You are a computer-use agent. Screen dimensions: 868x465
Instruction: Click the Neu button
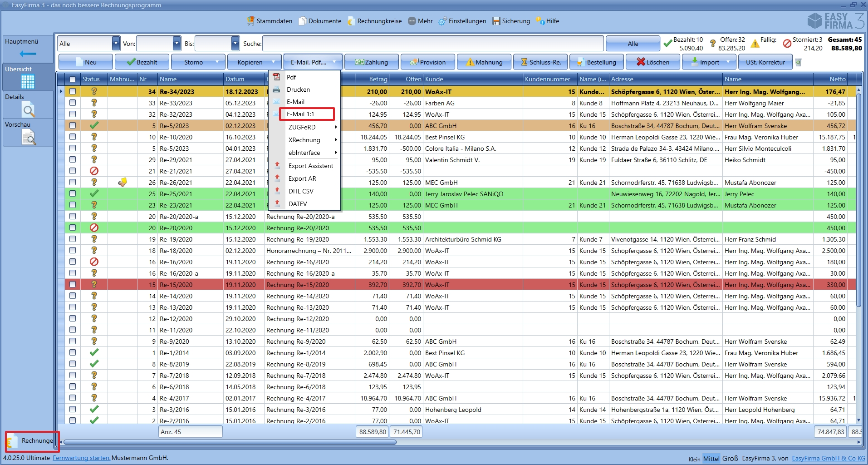tap(86, 62)
